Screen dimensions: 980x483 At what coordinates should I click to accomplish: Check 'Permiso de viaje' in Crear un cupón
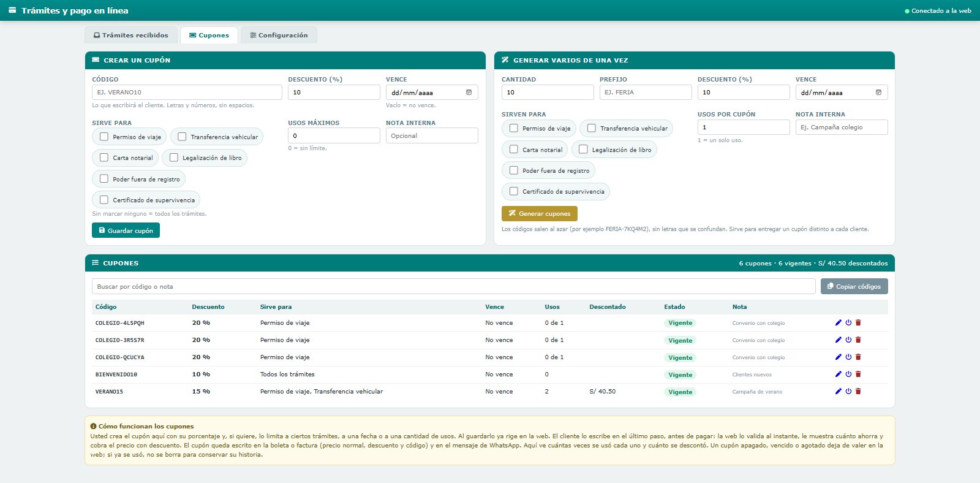[x=104, y=137]
